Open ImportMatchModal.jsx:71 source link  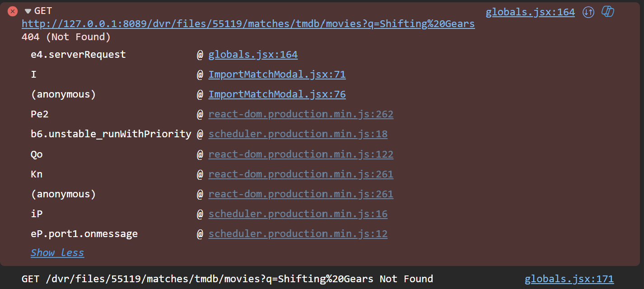pyautogui.click(x=277, y=75)
